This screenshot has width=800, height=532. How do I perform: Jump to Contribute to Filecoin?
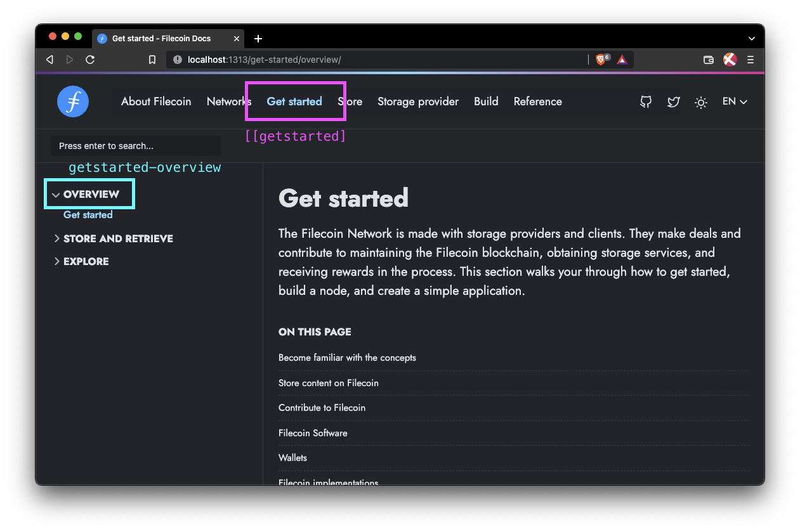[322, 408]
